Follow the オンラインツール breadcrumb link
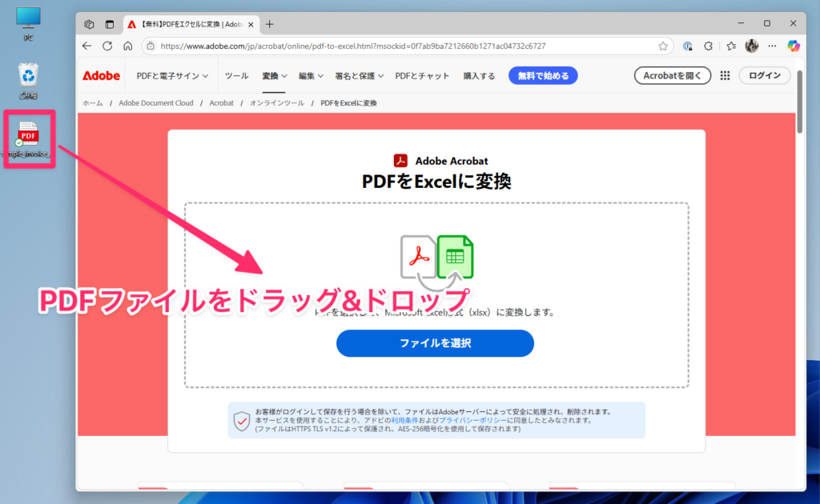 (x=276, y=103)
